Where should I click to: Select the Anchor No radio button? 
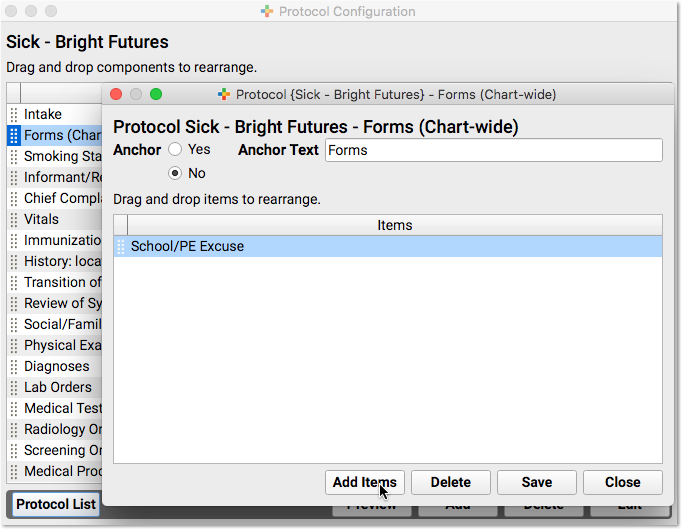point(175,173)
